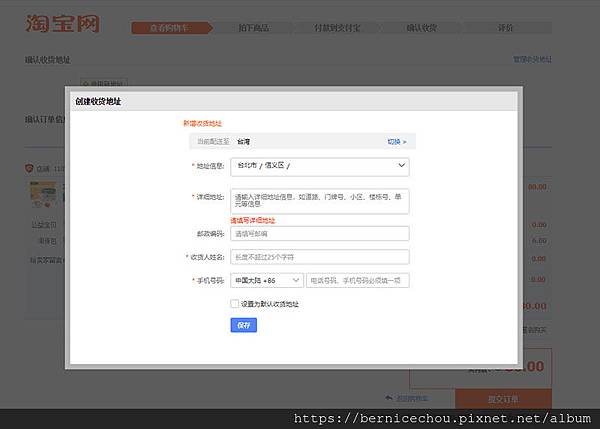Click the 创建收货地址 dialog title
The image size is (600, 429).
point(98,101)
